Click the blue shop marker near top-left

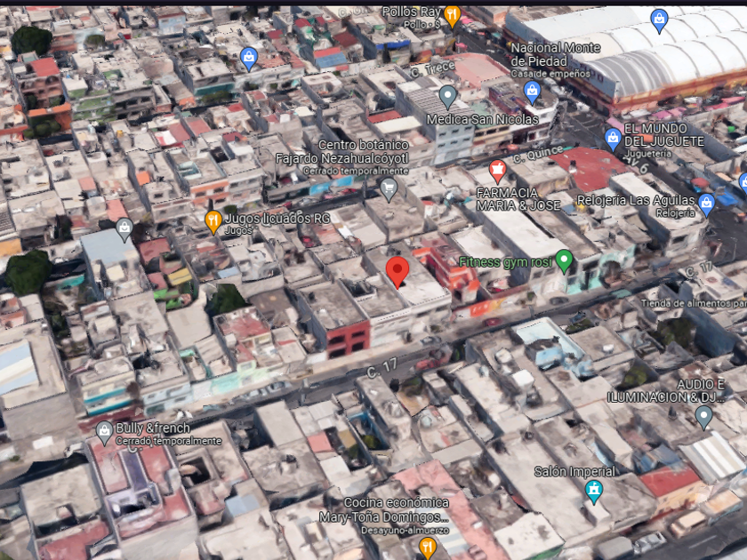pos(249,59)
